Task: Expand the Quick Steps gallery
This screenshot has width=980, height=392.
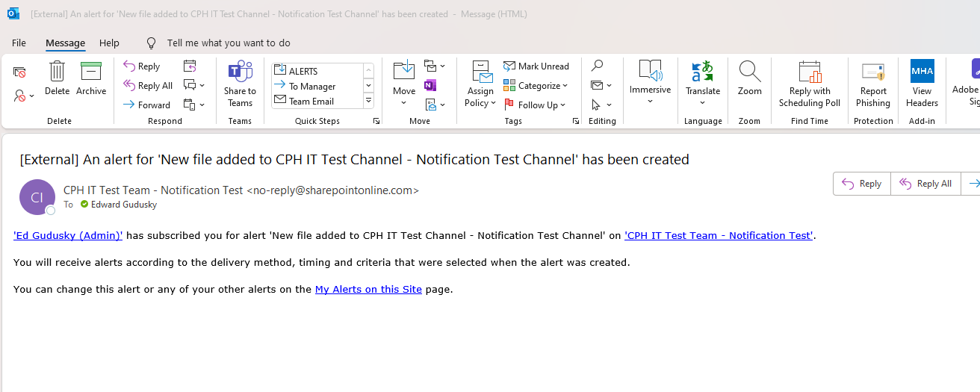Action: [x=368, y=101]
